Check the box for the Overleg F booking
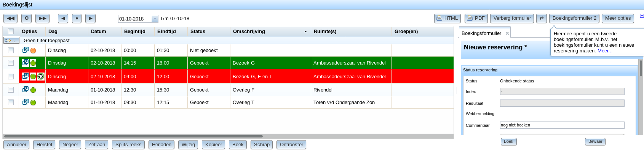The height and width of the screenshot is (150, 644). point(11,90)
